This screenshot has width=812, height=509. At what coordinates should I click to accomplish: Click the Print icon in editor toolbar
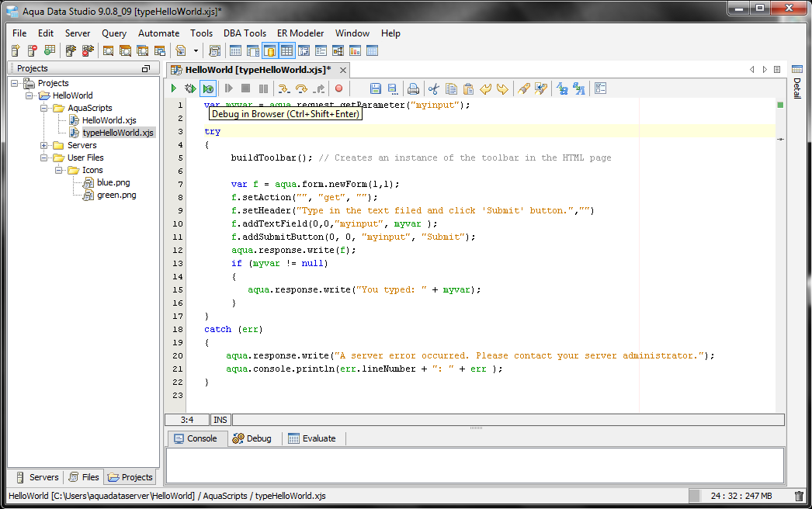tap(414, 88)
